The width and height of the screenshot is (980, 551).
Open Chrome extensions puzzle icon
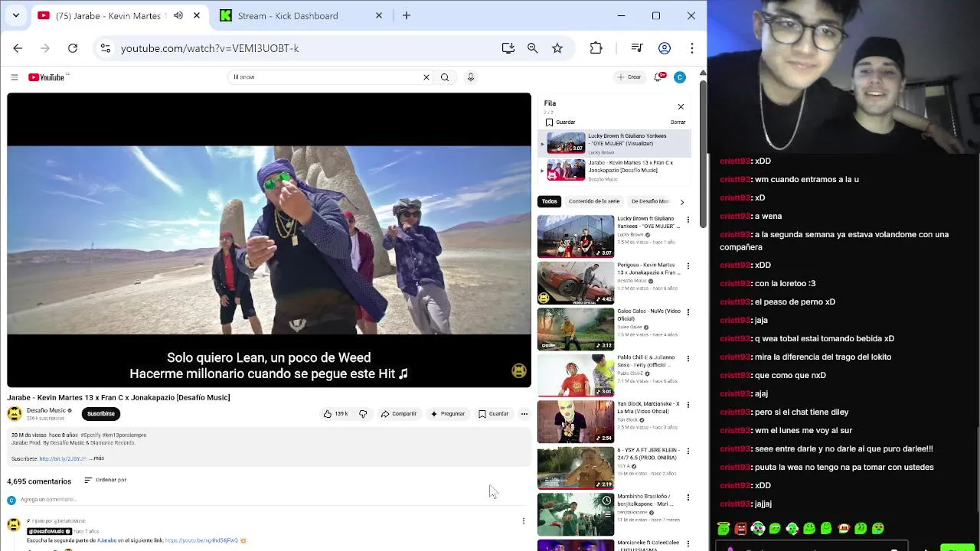click(596, 48)
